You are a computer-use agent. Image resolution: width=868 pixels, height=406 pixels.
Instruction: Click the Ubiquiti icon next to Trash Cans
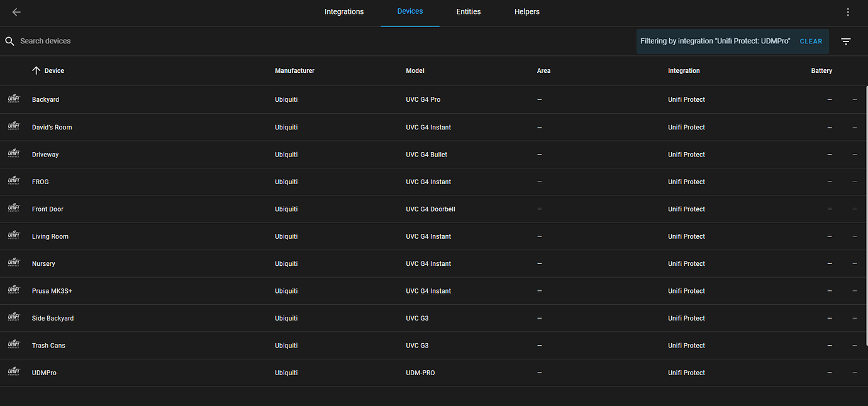click(x=13, y=344)
